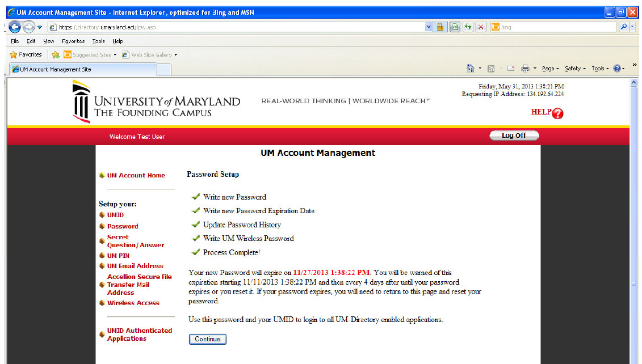Open the Home page icon
This screenshot has height=364, width=642.
[x=471, y=69]
